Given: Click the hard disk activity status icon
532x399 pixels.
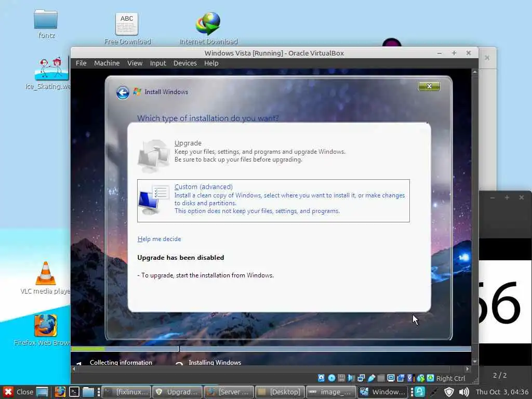Looking at the screenshot, I should (x=321, y=378).
